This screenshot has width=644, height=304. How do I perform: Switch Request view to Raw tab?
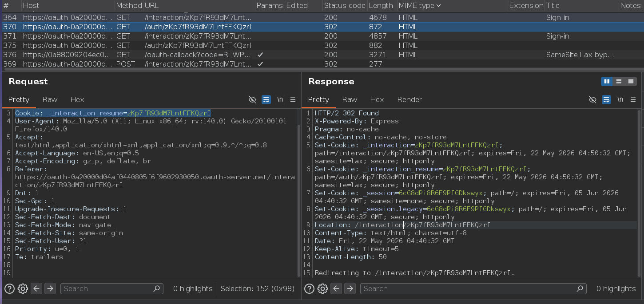tap(50, 99)
